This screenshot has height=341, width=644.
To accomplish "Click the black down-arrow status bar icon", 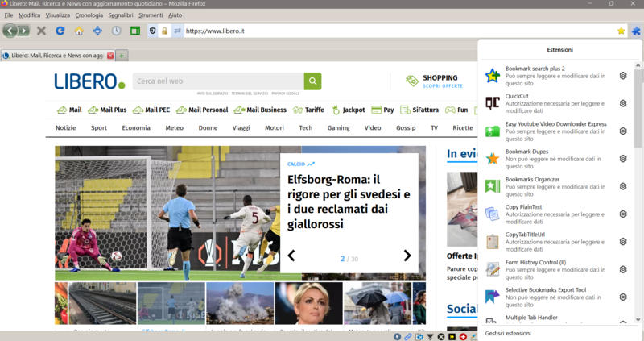I will pyautogui.click(x=430, y=336).
